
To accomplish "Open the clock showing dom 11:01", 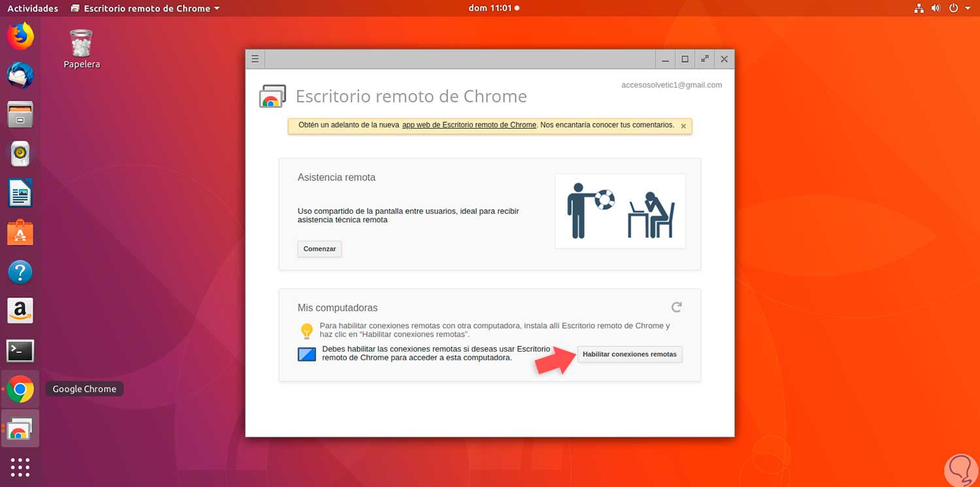I will (x=494, y=8).
